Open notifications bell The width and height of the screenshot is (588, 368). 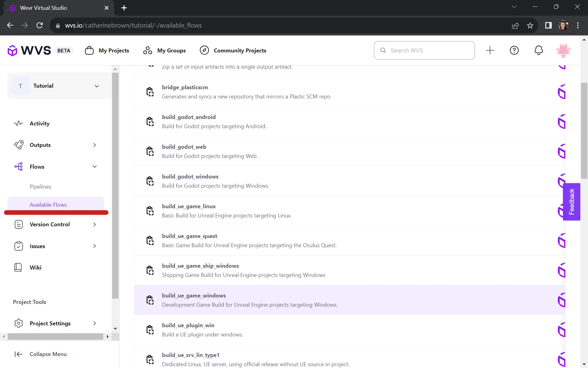coord(538,50)
